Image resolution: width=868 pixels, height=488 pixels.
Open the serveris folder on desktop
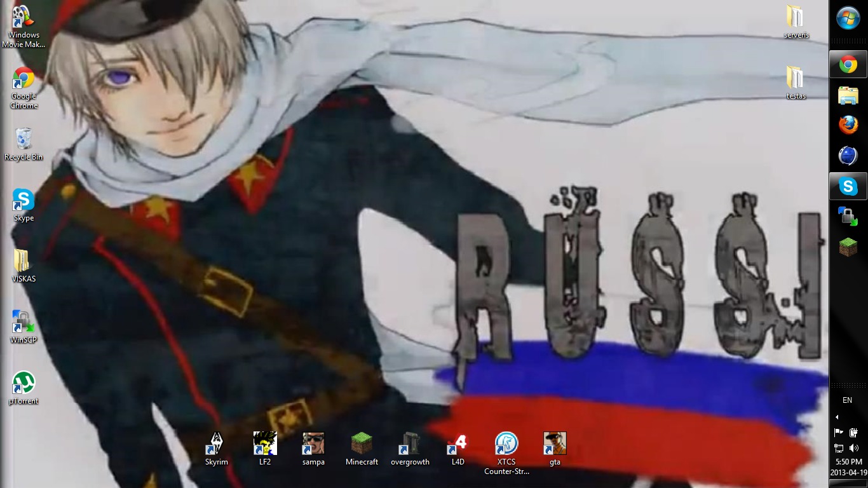pyautogui.click(x=796, y=22)
